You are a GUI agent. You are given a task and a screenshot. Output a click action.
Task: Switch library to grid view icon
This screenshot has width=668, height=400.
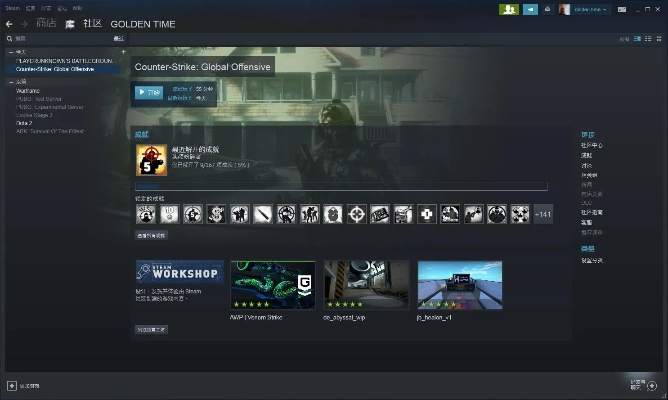tap(660, 38)
